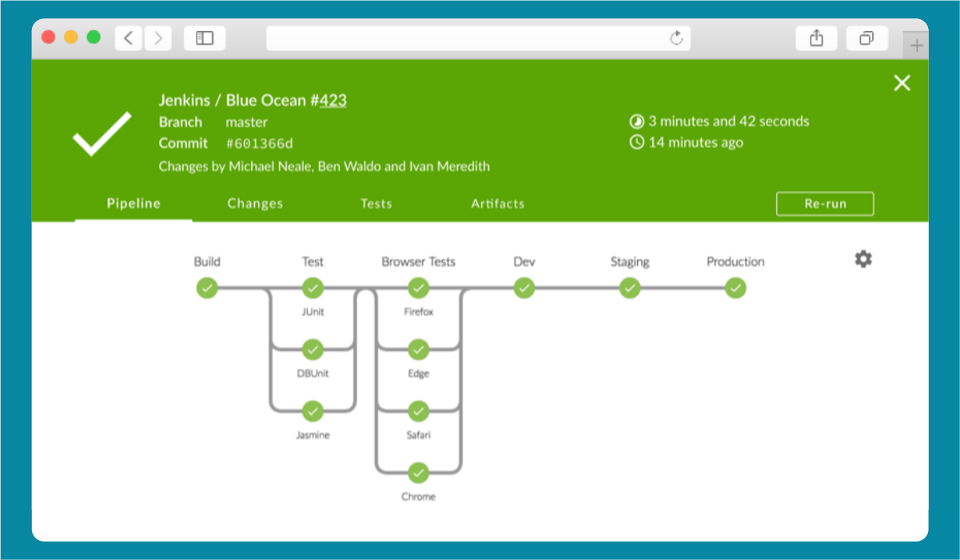Click the Safari label text

click(x=418, y=435)
